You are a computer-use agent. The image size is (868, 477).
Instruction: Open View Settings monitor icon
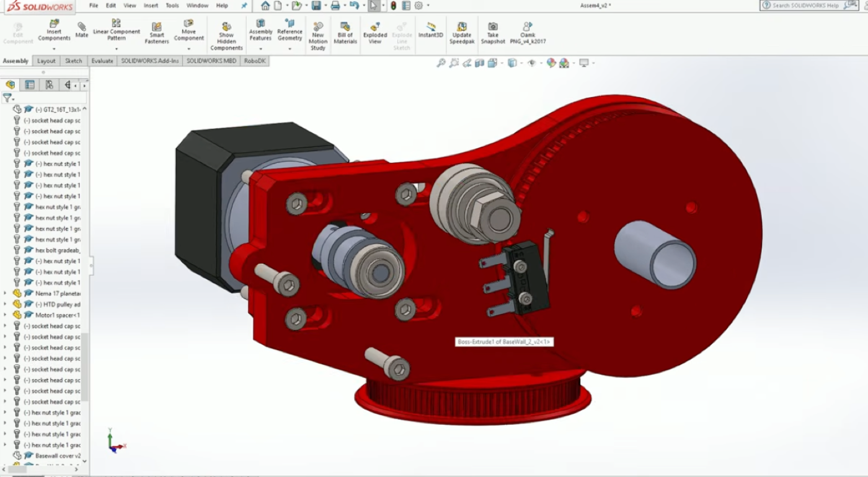click(583, 63)
